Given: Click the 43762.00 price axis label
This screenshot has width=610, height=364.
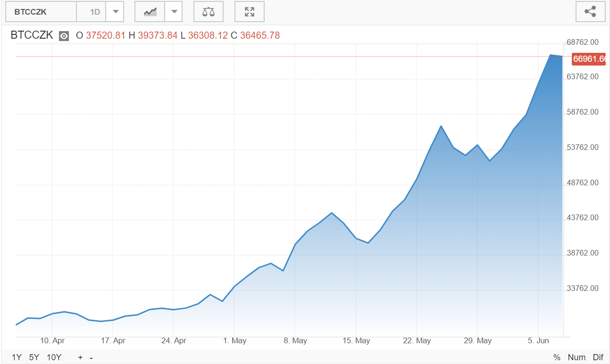Looking at the screenshot, I should click(x=582, y=217).
